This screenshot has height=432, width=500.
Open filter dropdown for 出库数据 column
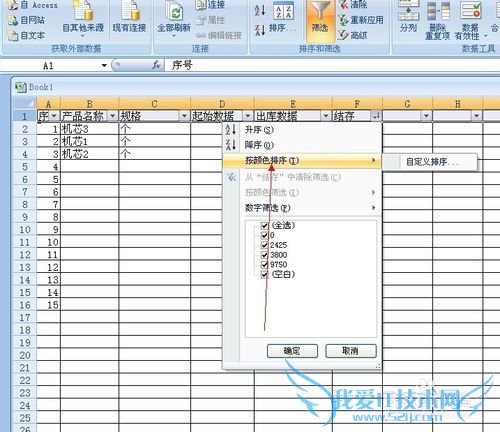click(326, 116)
